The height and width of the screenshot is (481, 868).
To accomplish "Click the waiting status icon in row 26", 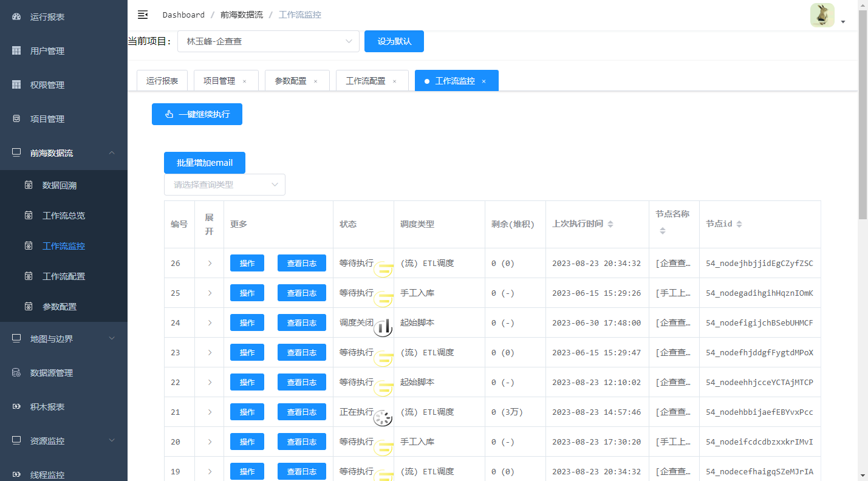I will [383, 268].
